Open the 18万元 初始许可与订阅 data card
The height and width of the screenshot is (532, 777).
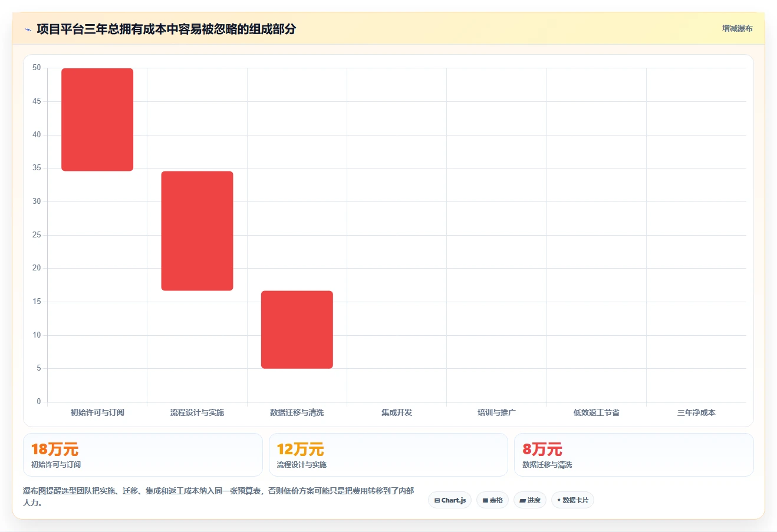pos(143,455)
